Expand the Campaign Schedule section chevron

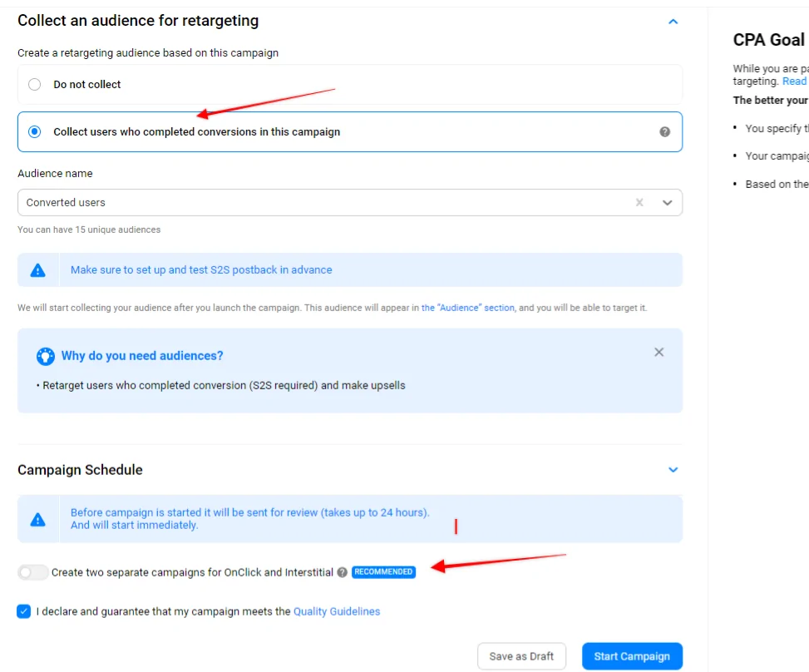(673, 470)
